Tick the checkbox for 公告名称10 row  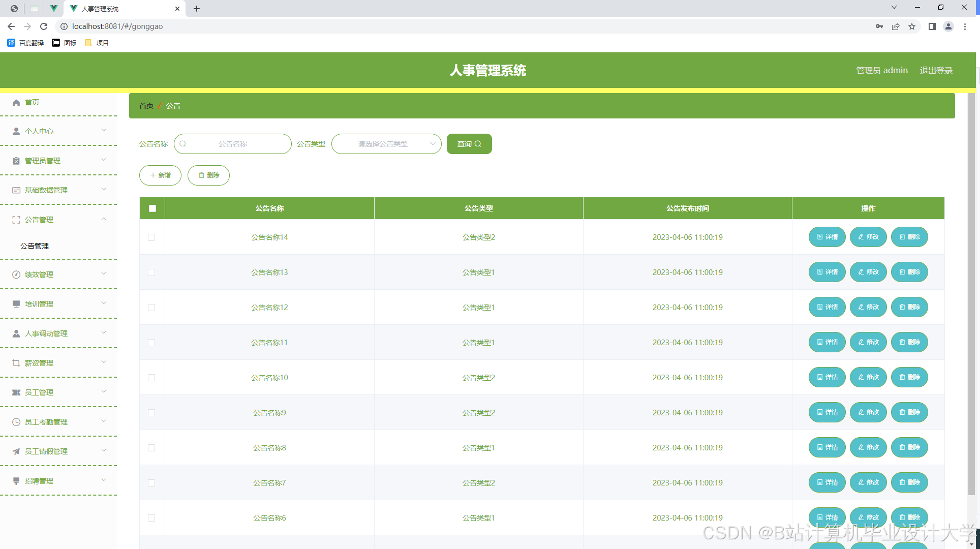click(151, 378)
